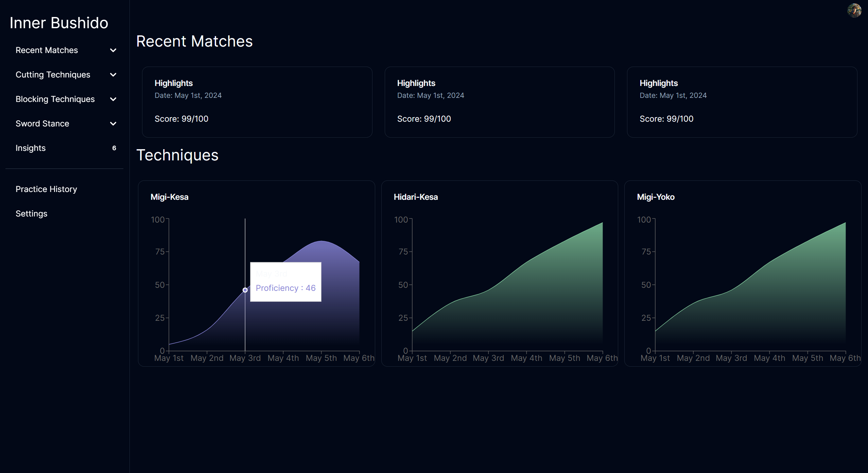Click the Migi-Kesa chart data point
This screenshot has height=473, width=868.
(x=245, y=290)
